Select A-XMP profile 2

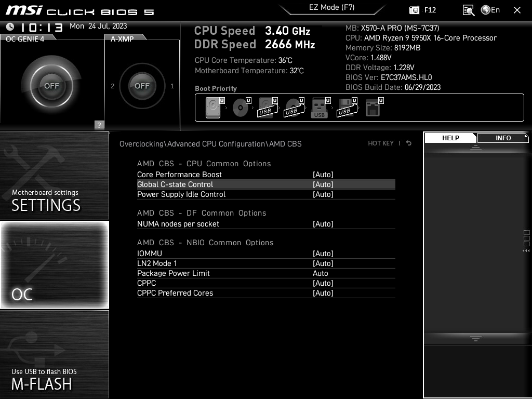point(112,86)
